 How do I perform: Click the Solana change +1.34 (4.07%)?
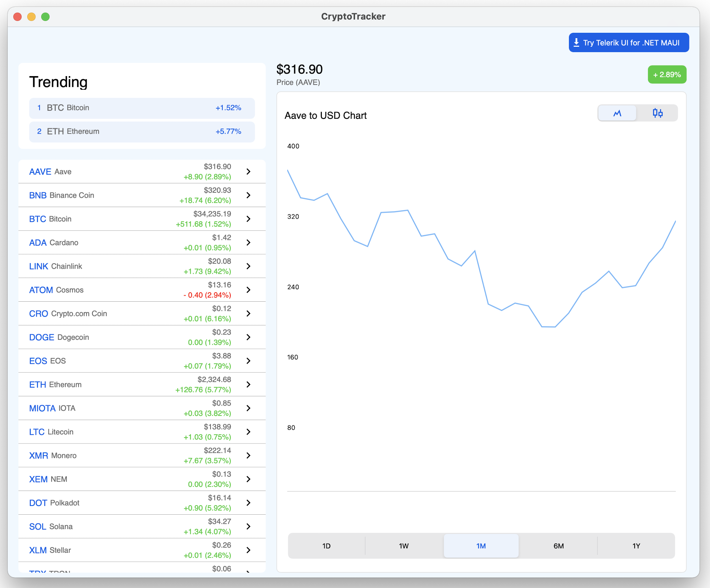(207, 532)
